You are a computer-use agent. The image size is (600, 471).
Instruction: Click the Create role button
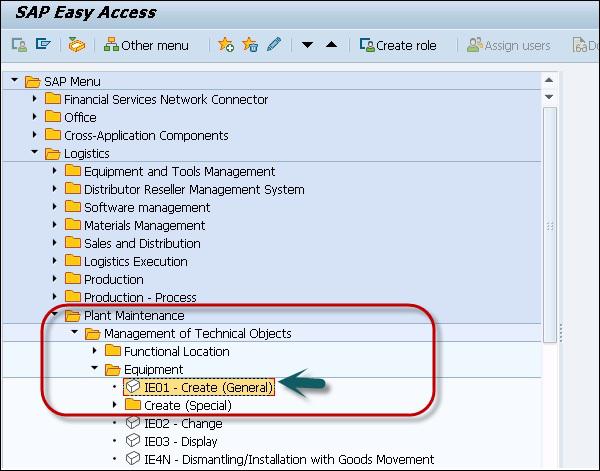[x=398, y=46]
